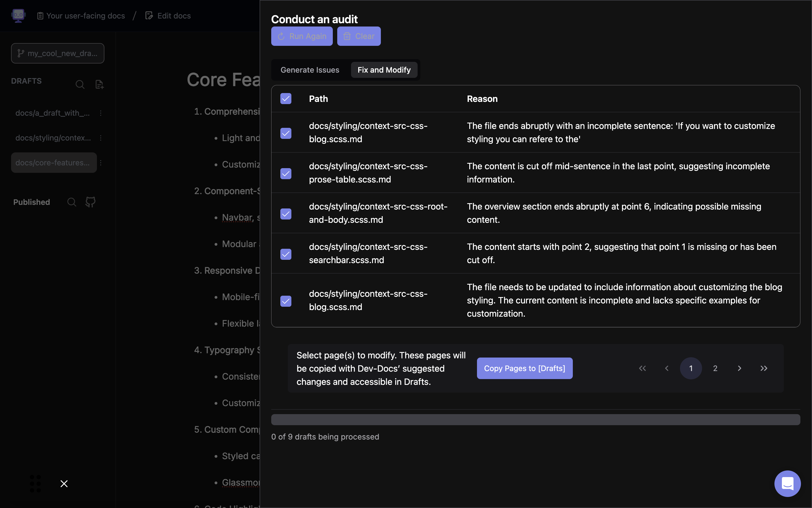812x508 pixels.
Task: Click the grid dots icon at bottom left
Action: tap(35, 483)
